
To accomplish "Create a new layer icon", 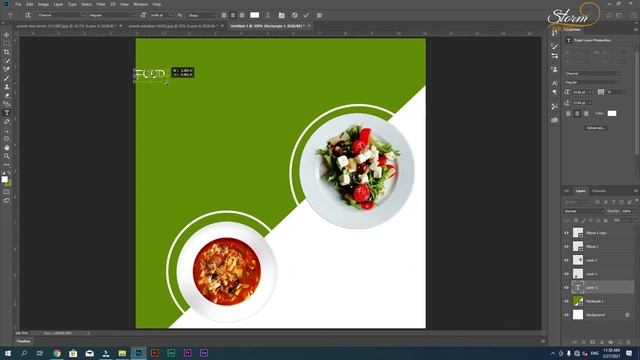I will [620, 342].
